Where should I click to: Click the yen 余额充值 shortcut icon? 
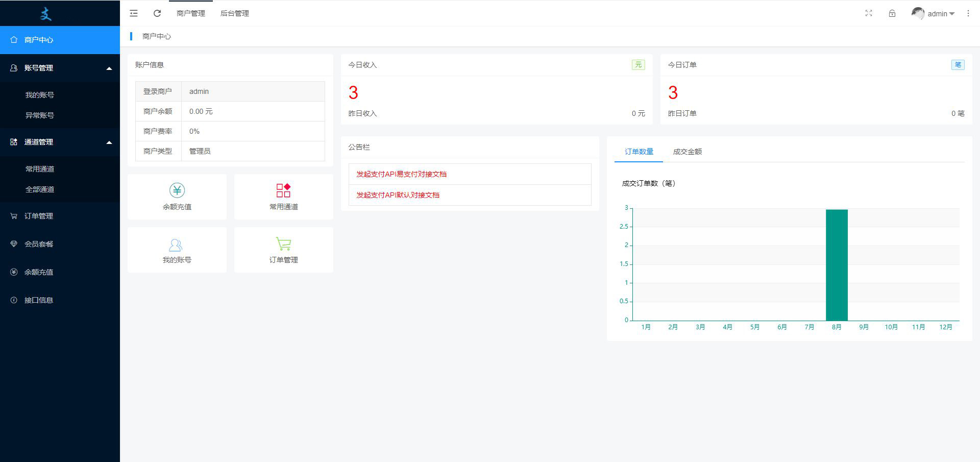point(177,190)
